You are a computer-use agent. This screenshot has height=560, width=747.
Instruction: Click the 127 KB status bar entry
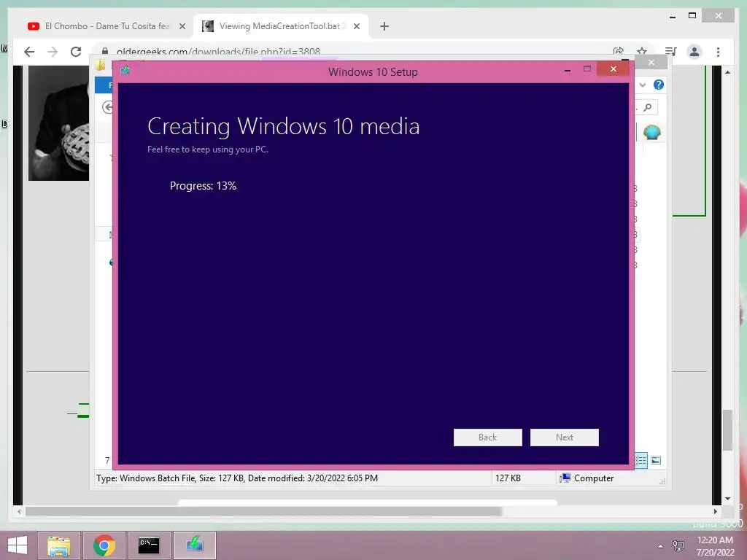point(508,478)
